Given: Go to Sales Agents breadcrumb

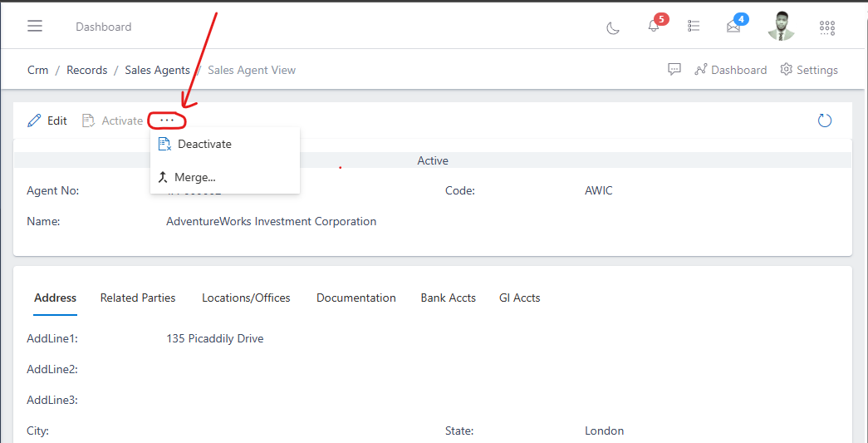Looking at the screenshot, I should click(157, 70).
